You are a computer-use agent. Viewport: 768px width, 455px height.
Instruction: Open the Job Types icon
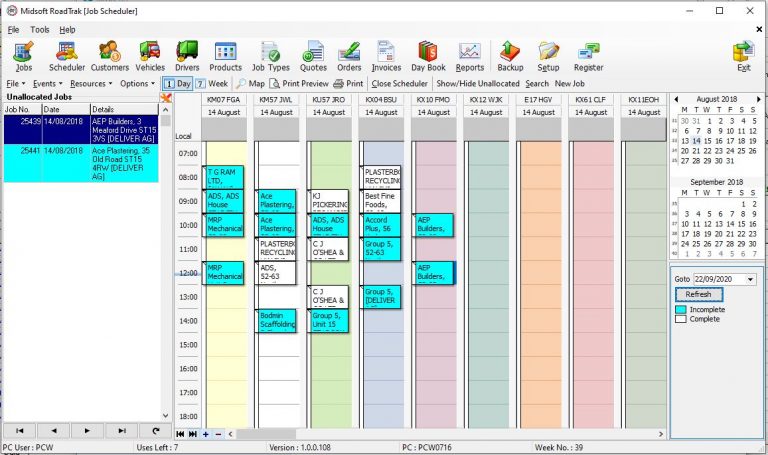tap(271, 56)
